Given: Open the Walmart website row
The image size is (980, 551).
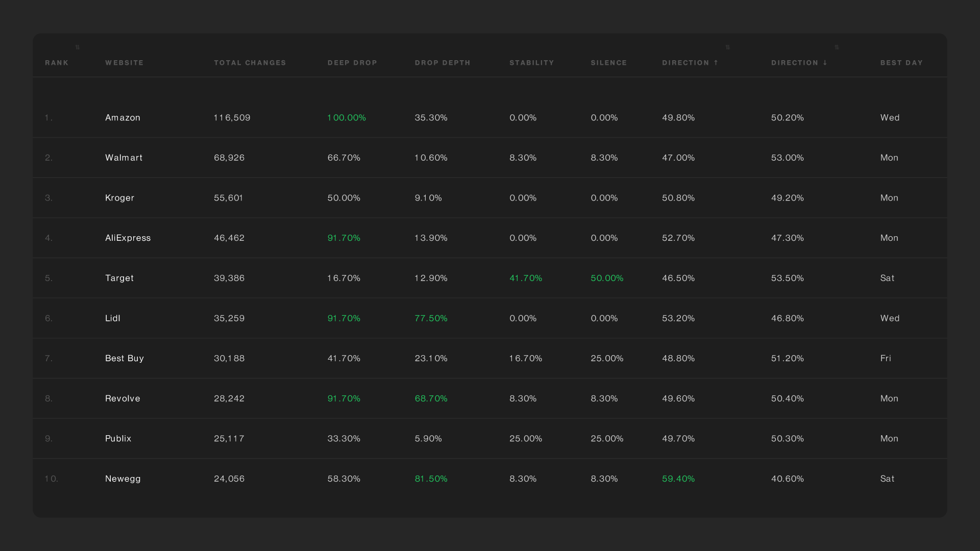Looking at the screenshot, I should [x=124, y=158].
